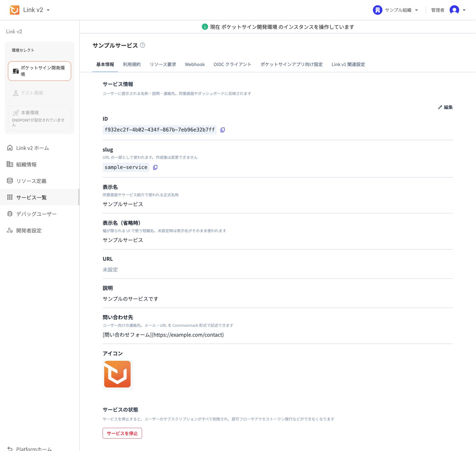Click the rocket icon beside 本番環境

click(16, 113)
